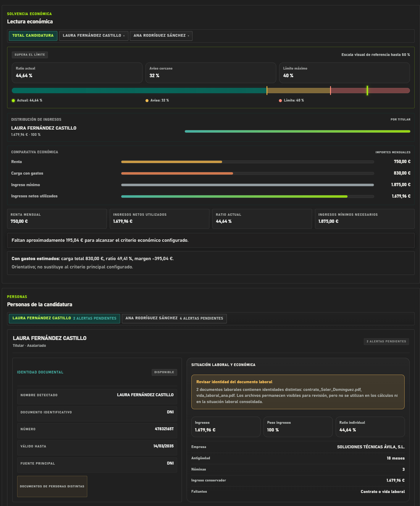This screenshot has width=420, height=506.
Task: Click the 'Con gastos estimados' summary line
Action: 93,259
